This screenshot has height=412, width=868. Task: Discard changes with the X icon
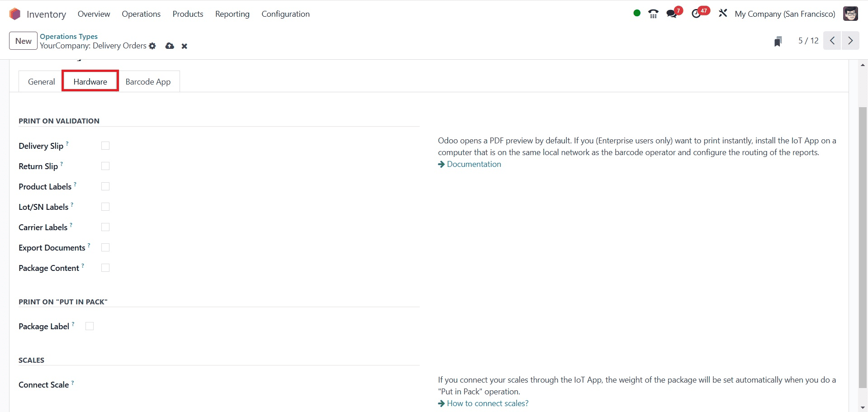click(185, 46)
